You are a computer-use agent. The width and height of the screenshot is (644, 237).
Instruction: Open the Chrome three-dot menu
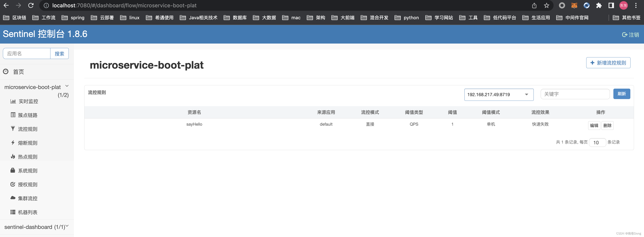[x=636, y=5]
